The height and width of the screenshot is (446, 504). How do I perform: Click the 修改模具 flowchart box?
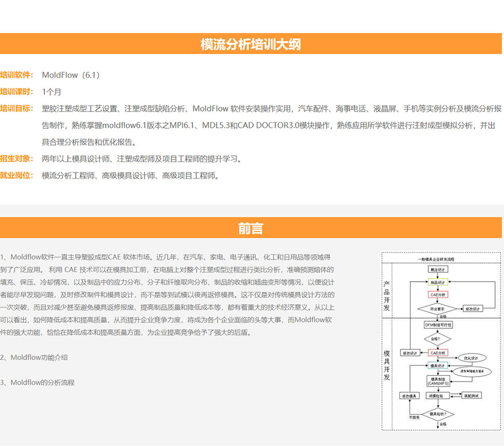point(409,396)
